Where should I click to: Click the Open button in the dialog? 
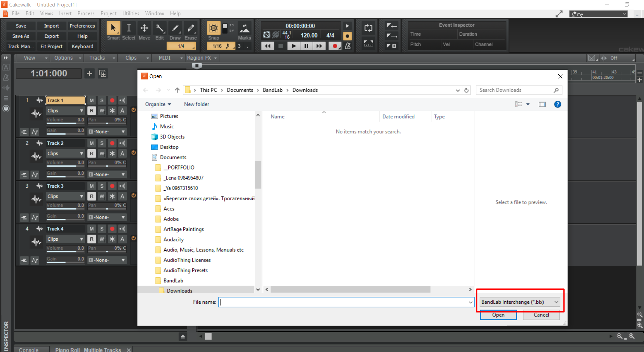tap(498, 315)
